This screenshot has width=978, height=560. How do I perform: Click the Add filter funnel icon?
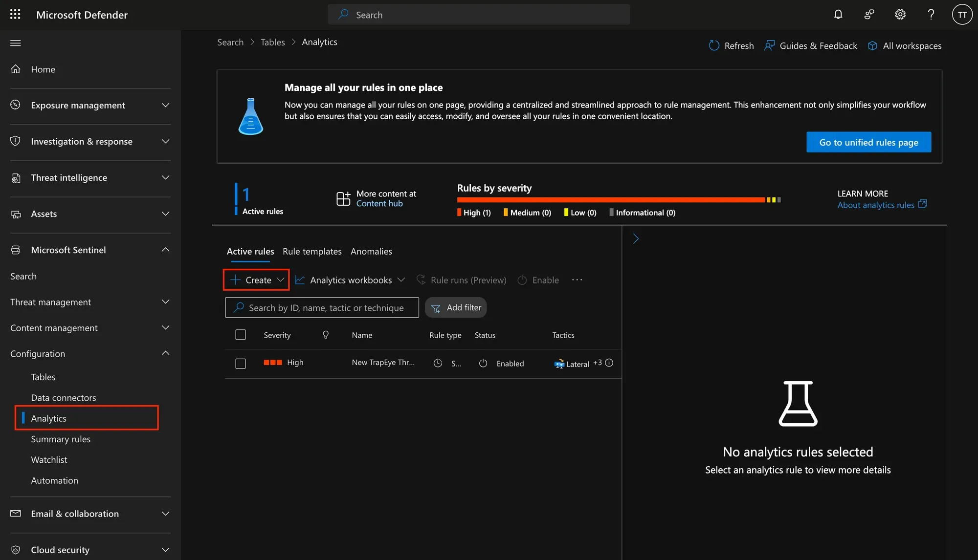[x=436, y=308]
